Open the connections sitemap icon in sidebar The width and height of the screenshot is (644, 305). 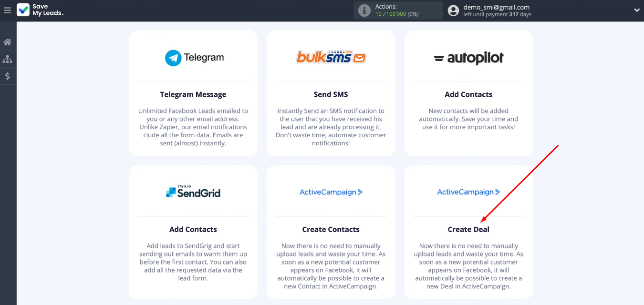tap(7, 59)
